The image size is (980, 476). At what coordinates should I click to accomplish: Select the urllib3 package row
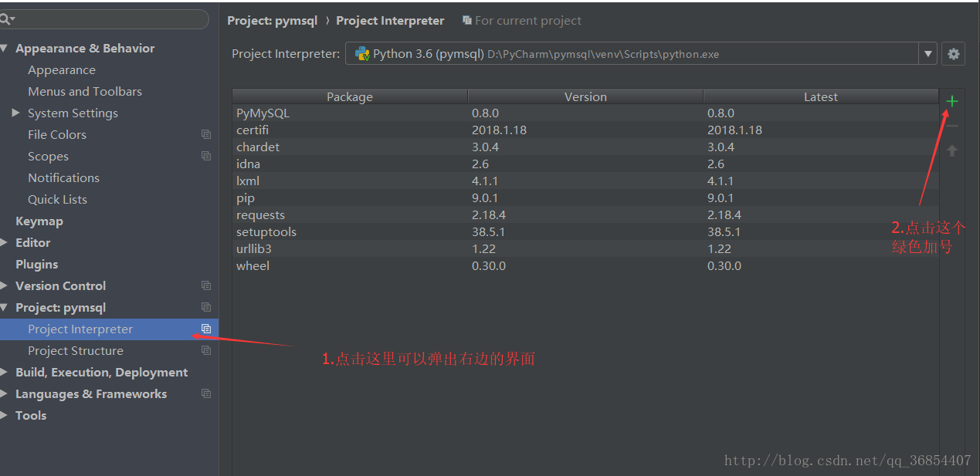coord(585,248)
